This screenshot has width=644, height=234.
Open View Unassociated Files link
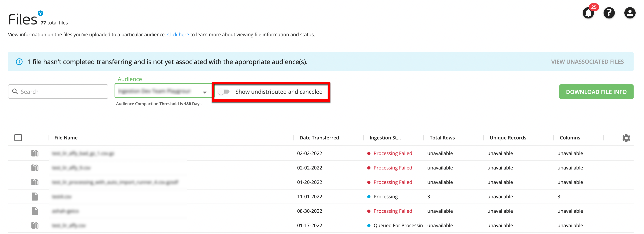pyautogui.click(x=587, y=62)
